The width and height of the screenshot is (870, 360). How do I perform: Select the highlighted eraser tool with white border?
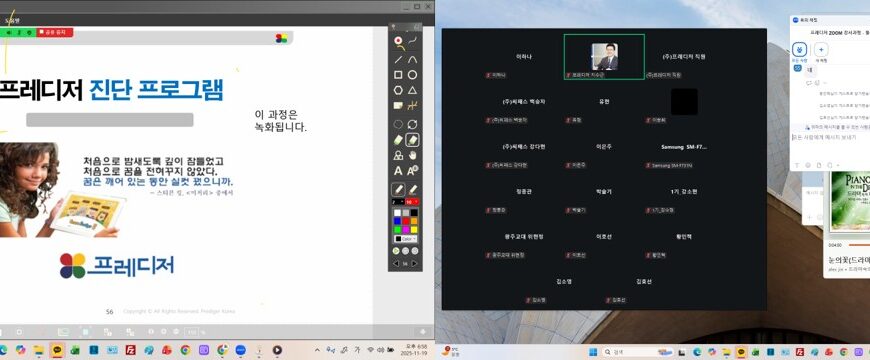tap(412, 140)
